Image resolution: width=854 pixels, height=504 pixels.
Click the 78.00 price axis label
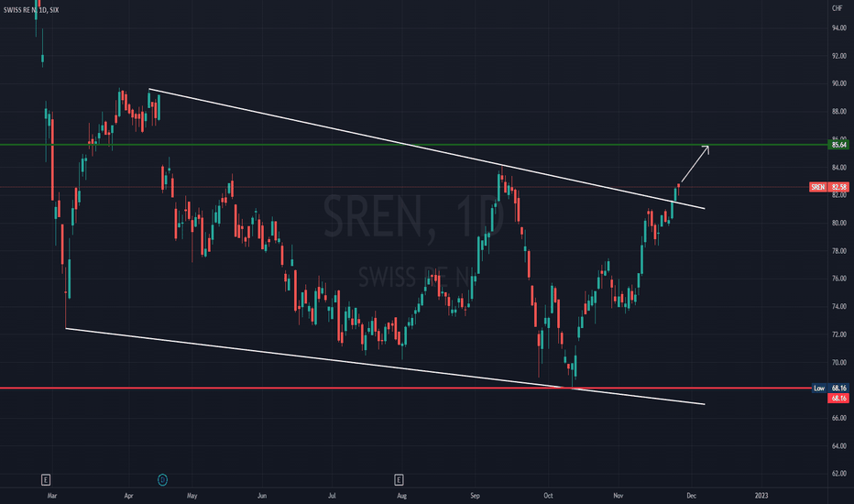pos(838,251)
